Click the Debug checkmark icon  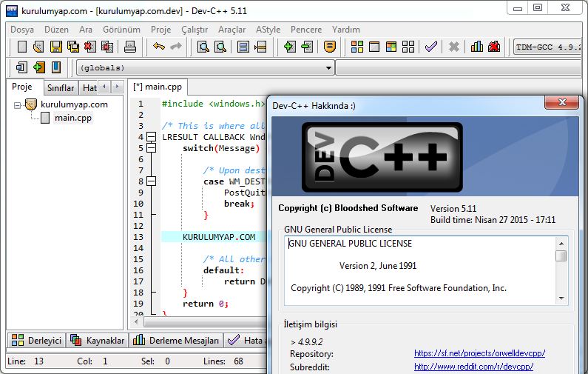click(431, 47)
